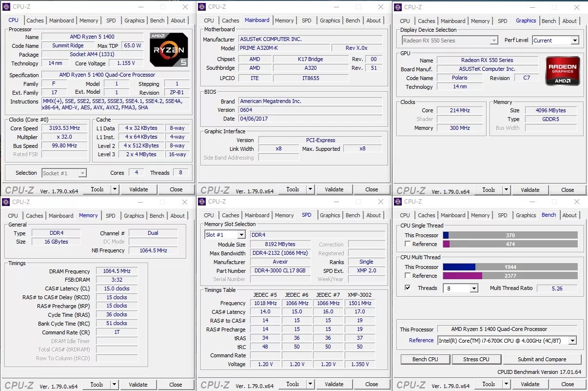Click the Manufacturer Avexir field
The width and height of the screenshot is (588, 391).
[x=280, y=262]
